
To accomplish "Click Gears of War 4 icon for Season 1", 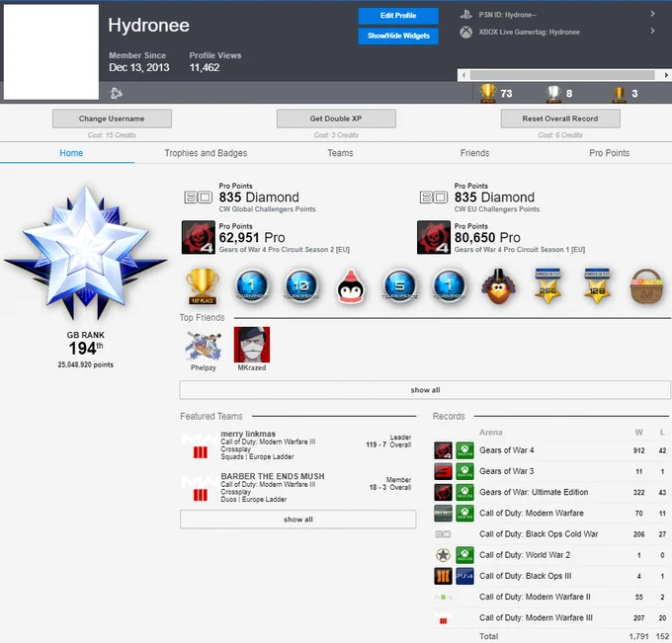I will [x=434, y=237].
